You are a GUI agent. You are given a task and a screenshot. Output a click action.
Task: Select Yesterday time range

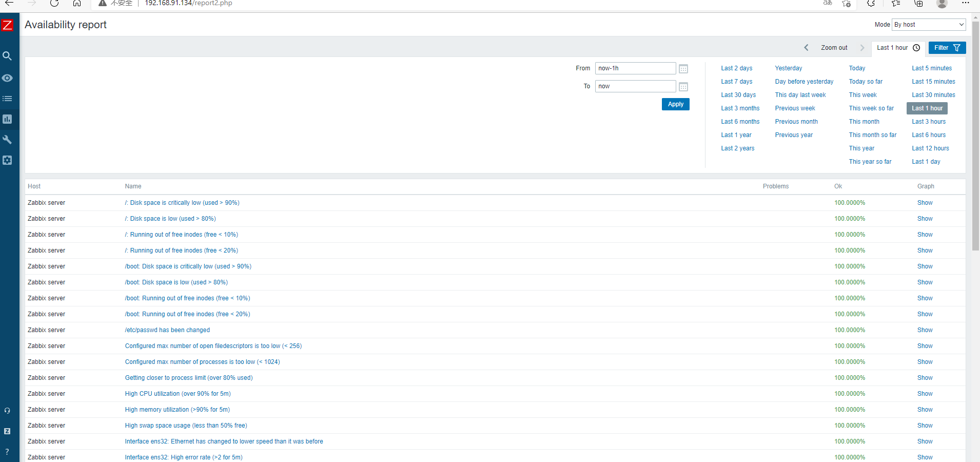coord(789,68)
